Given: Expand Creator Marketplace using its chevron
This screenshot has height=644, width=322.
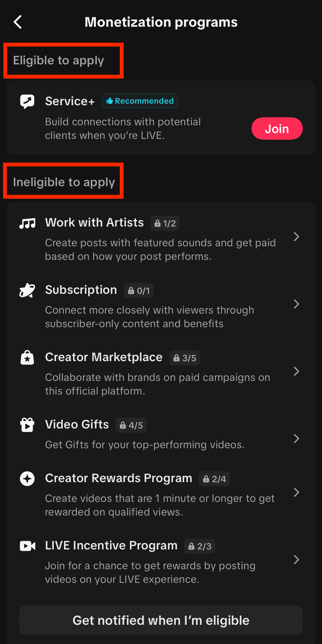Looking at the screenshot, I should (x=296, y=371).
